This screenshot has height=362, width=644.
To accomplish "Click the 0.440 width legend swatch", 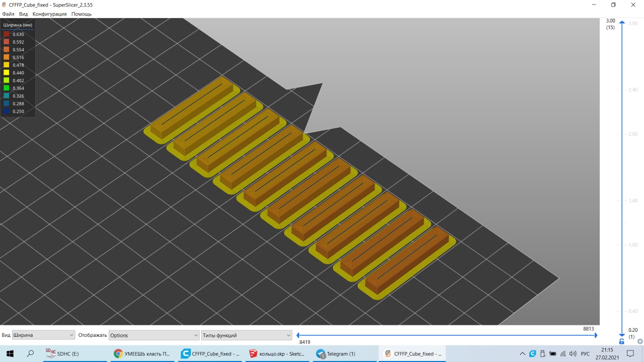I will (7, 72).
